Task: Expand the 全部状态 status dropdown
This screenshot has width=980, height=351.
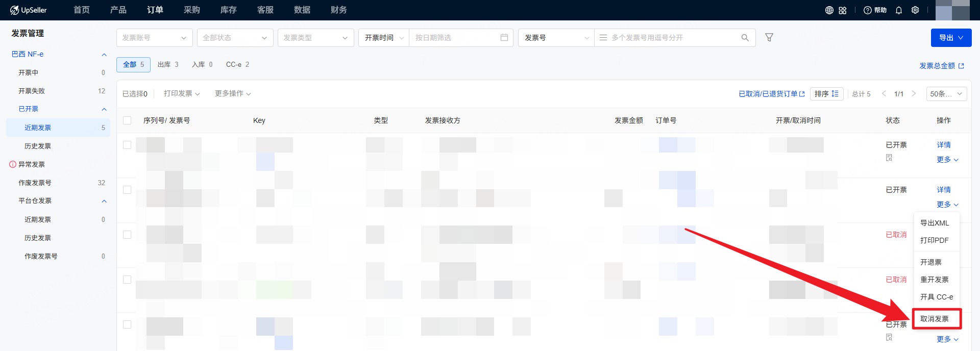Action: click(235, 38)
